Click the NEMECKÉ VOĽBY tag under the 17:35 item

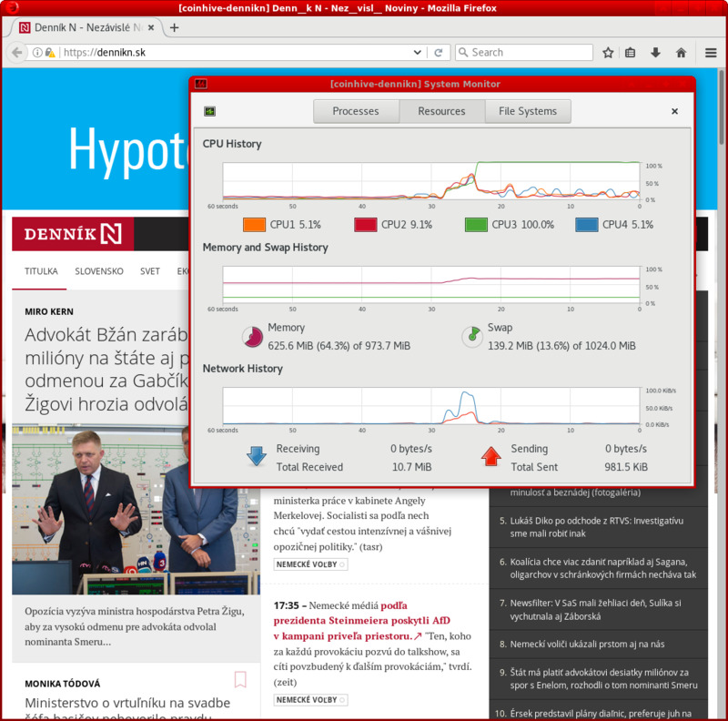pos(310,700)
